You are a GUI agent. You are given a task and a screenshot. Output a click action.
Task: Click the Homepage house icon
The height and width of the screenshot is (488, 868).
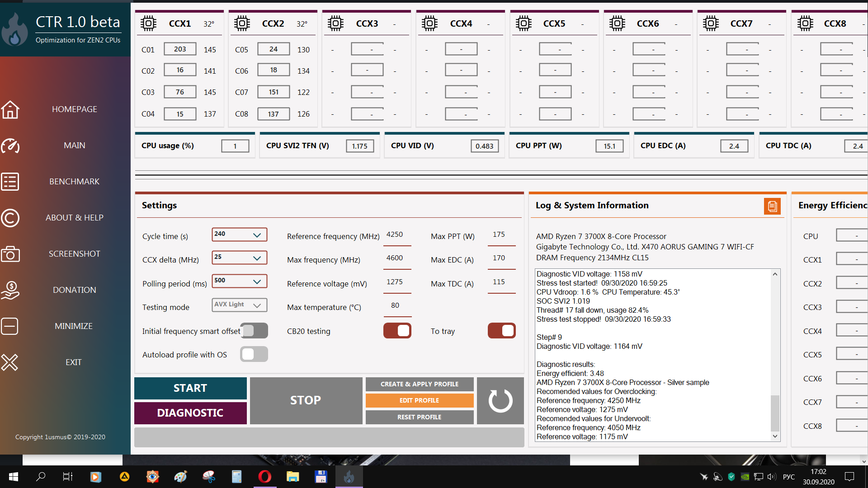[x=10, y=109]
